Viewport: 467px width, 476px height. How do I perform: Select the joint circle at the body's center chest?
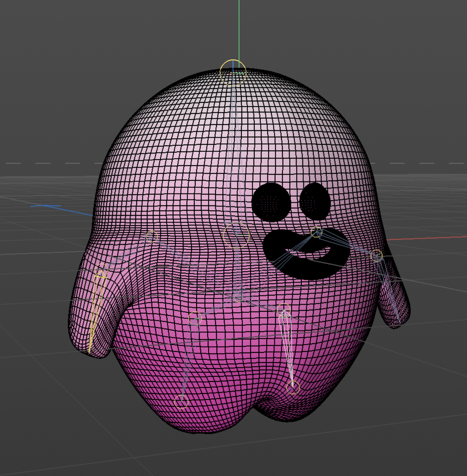[236, 235]
